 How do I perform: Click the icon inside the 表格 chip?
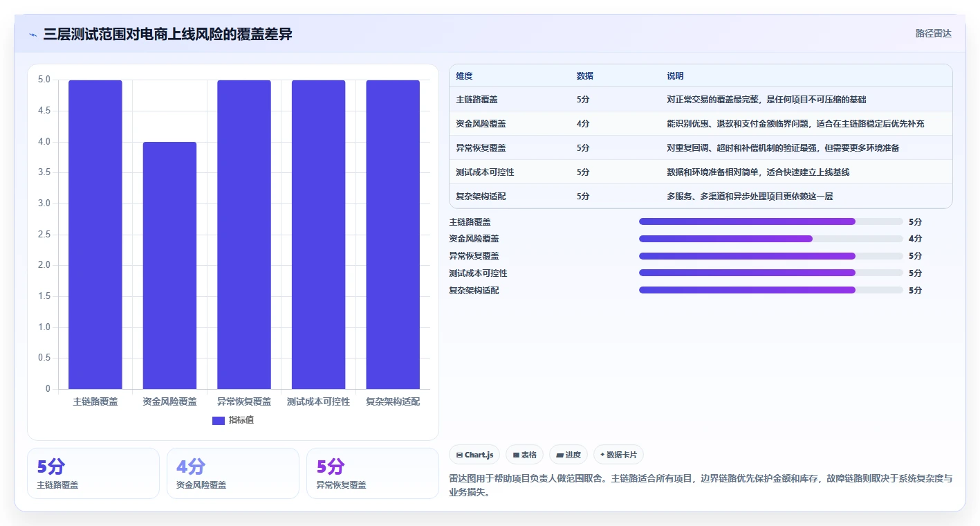click(516, 455)
